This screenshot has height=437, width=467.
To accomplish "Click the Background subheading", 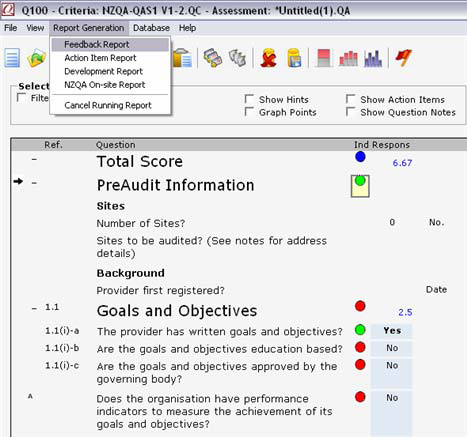I will click(x=131, y=273).
